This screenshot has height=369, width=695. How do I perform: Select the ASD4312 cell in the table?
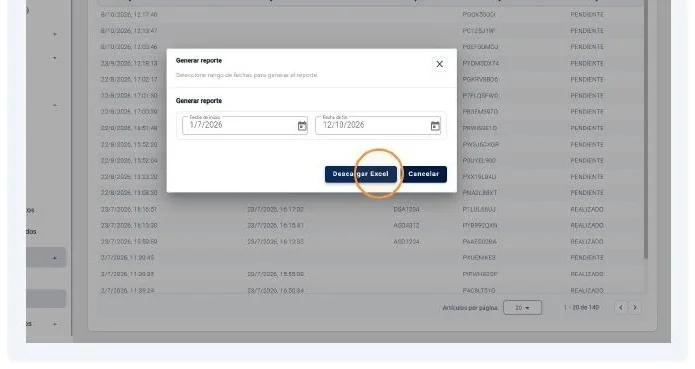coord(406,225)
